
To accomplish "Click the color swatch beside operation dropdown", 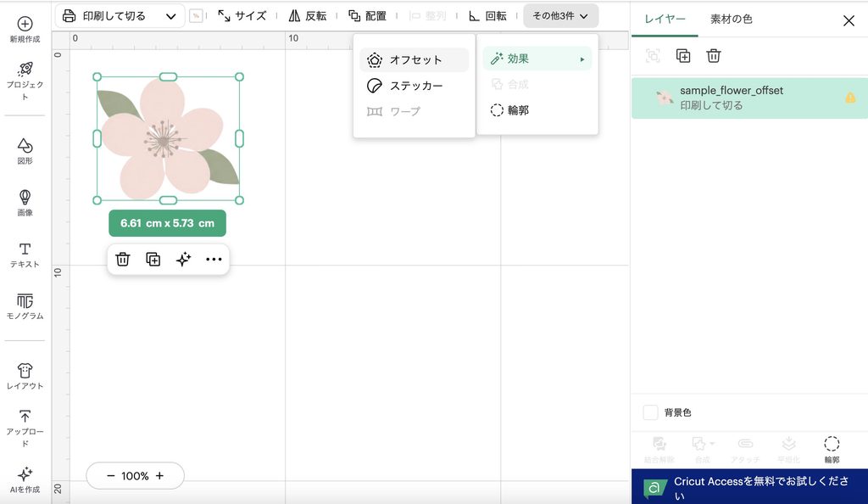I will (196, 16).
